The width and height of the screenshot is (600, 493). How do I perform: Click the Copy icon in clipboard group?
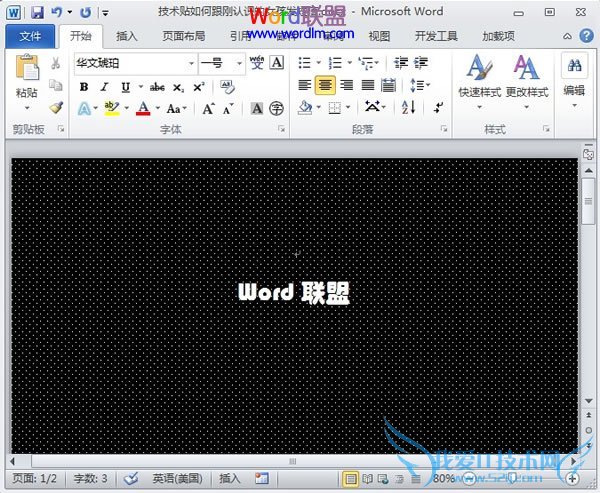56,85
